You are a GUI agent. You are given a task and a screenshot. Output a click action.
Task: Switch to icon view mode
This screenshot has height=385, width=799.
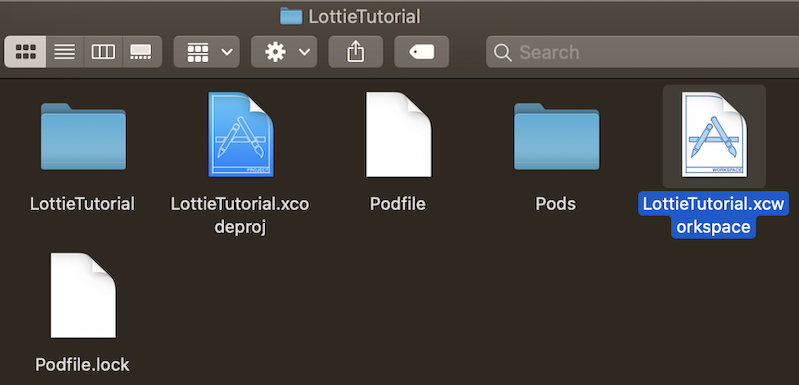pyautogui.click(x=25, y=51)
